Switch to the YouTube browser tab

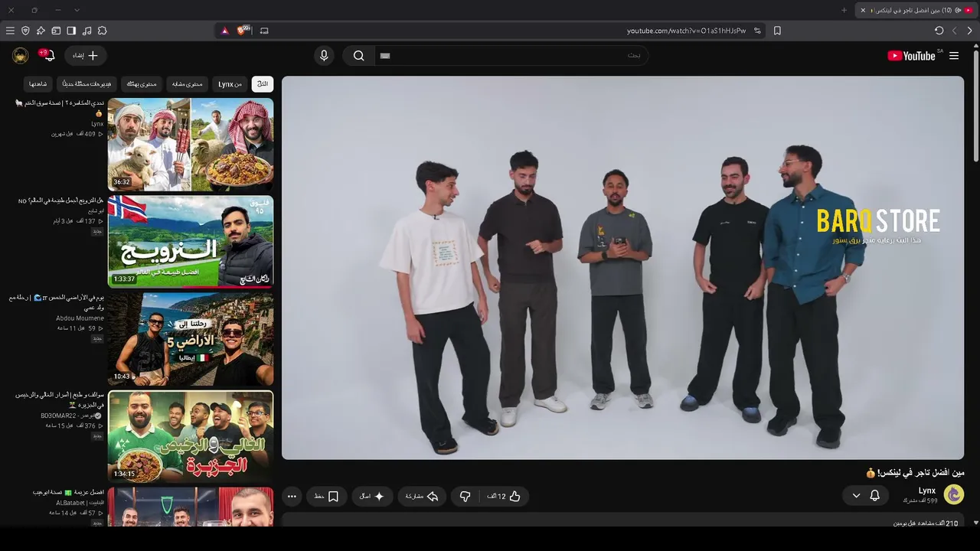(915, 10)
